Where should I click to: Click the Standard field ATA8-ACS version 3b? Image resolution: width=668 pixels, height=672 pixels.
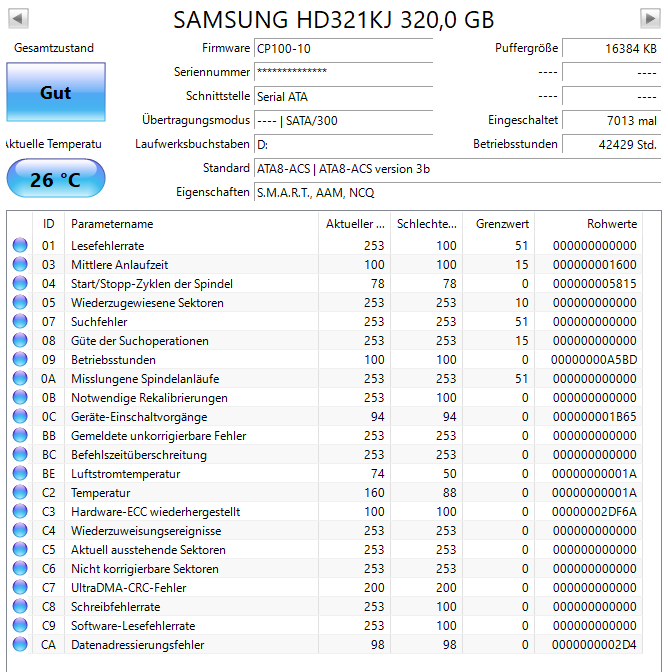(458, 168)
